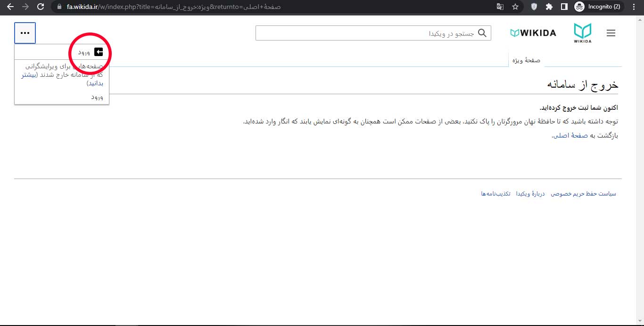Open the hamburger sidebar menu
The image size is (644, 326).
(611, 33)
